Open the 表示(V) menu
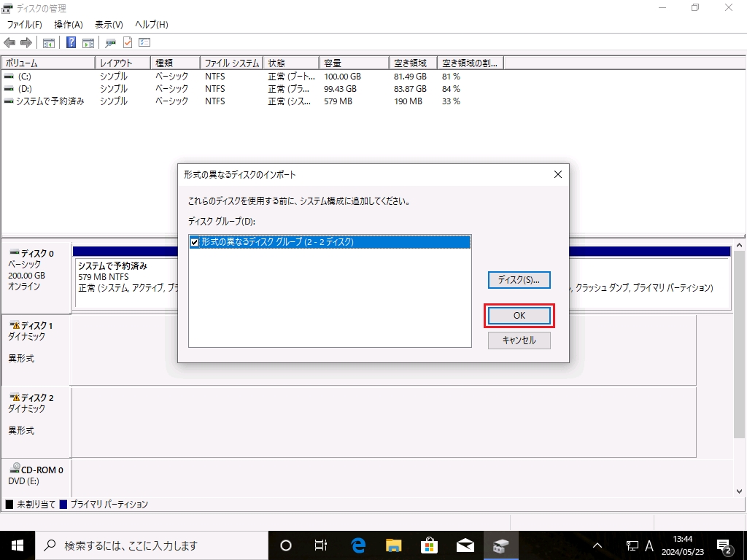This screenshot has height=560, width=747. pos(109,24)
